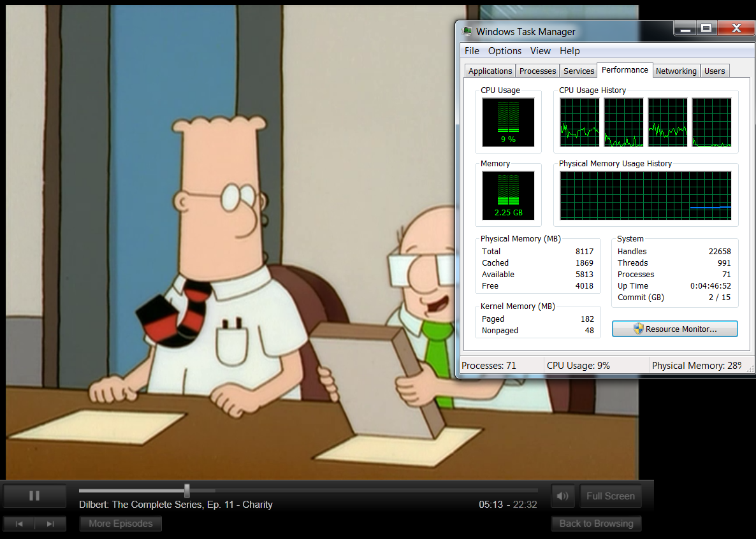Click the Total physical memory value 8117
The width and height of the screenshot is (756, 539).
point(585,251)
